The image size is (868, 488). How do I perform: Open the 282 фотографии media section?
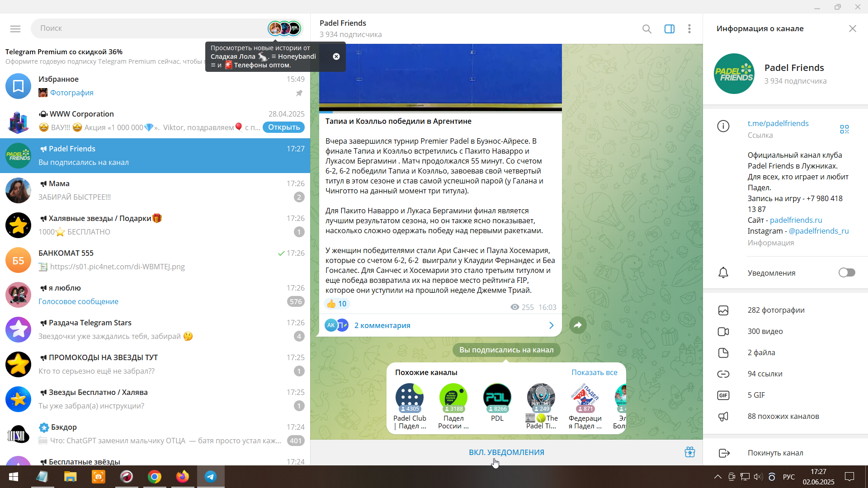(785, 310)
